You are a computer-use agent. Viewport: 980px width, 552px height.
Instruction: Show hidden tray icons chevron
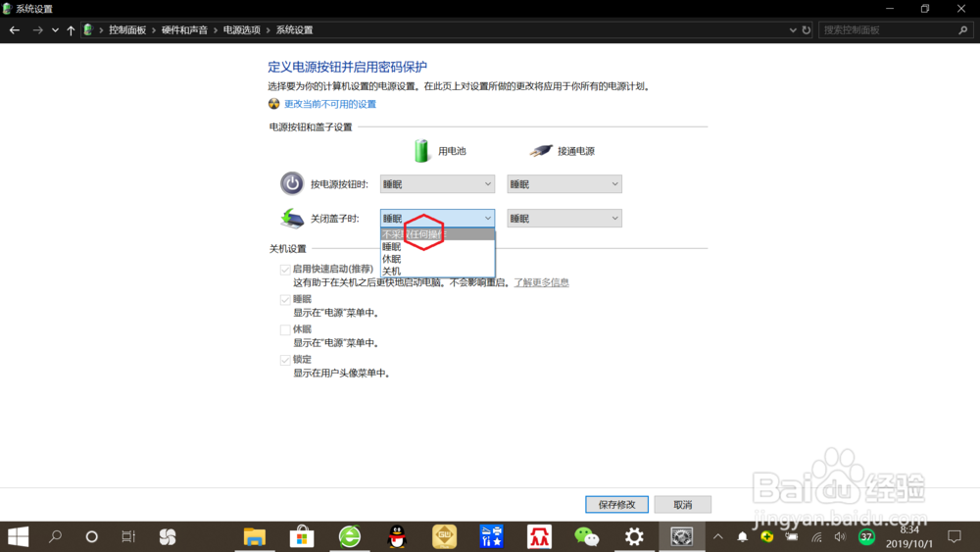718,536
